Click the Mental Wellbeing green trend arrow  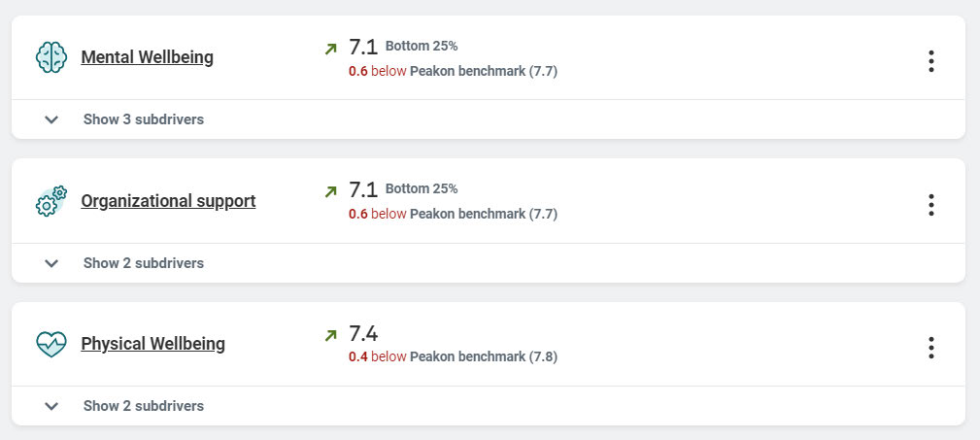click(x=331, y=48)
